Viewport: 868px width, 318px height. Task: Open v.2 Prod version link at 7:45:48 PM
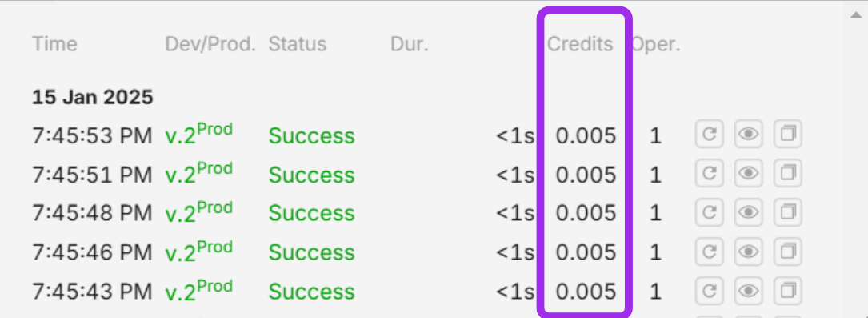(198, 212)
